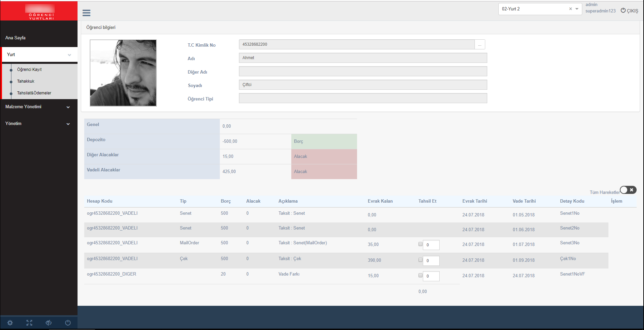Go to Ana Sayfa

[x=15, y=38]
